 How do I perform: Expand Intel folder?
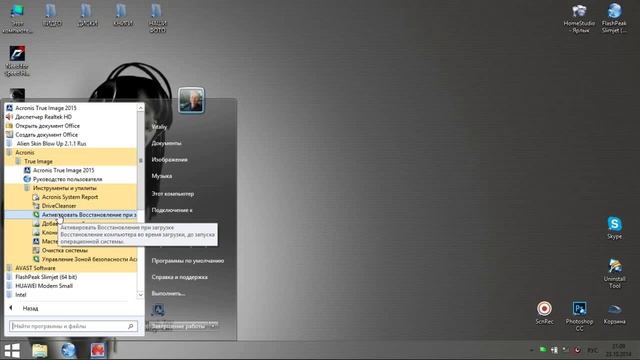20,295
